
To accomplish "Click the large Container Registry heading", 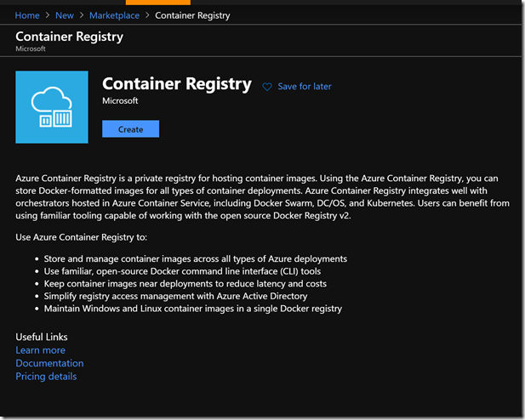I will 176,84.
